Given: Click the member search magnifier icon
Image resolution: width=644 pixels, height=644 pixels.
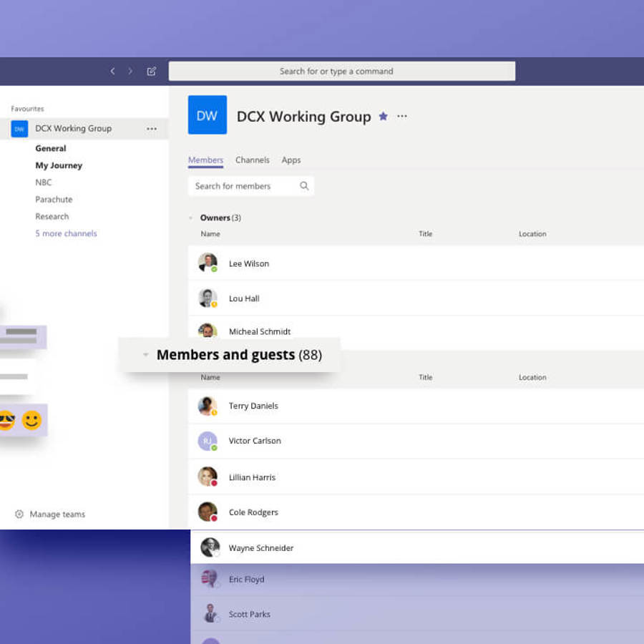Looking at the screenshot, I should pyautogui.click(x=304, y=186).
